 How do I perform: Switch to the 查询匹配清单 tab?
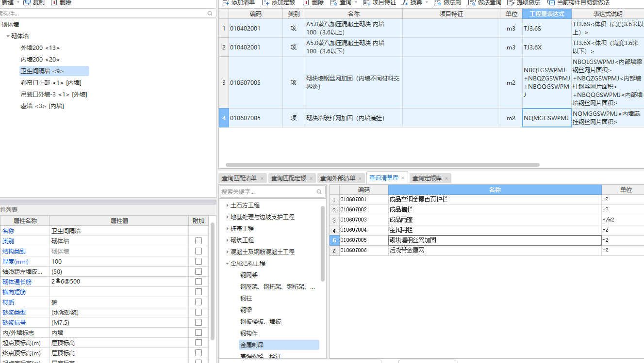click(239, 178)
